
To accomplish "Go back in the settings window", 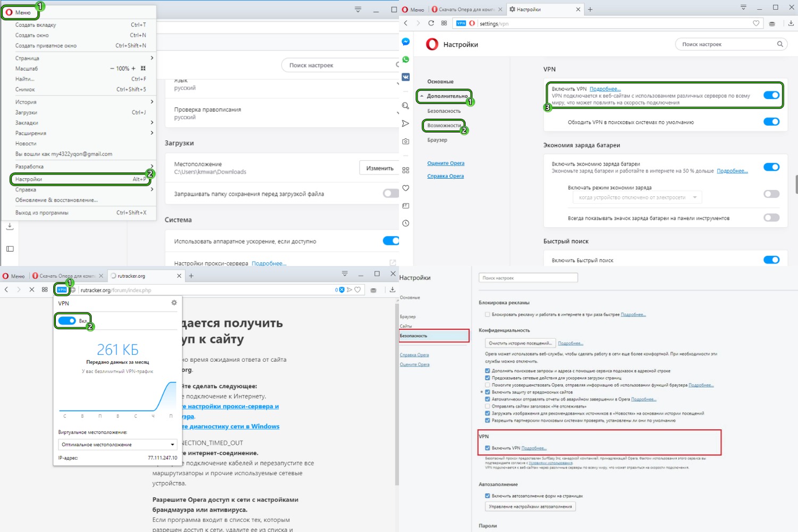I will point(405,23).
